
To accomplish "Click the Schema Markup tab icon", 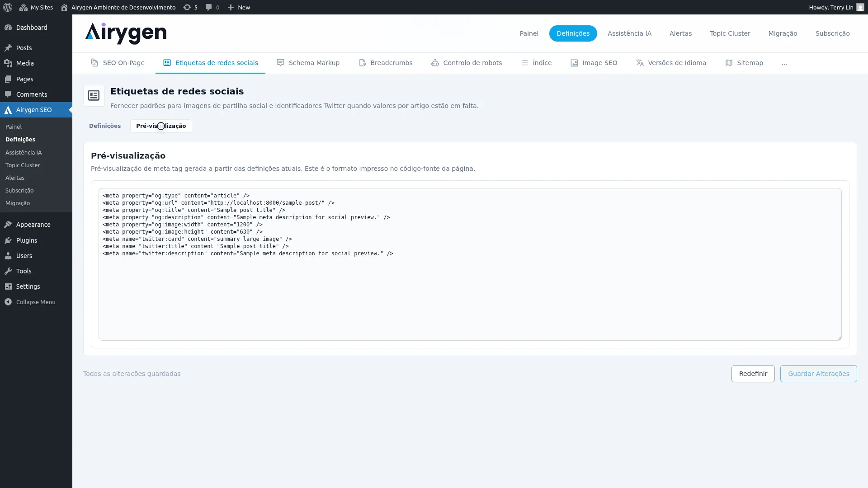I will click(x=280, y=63).
